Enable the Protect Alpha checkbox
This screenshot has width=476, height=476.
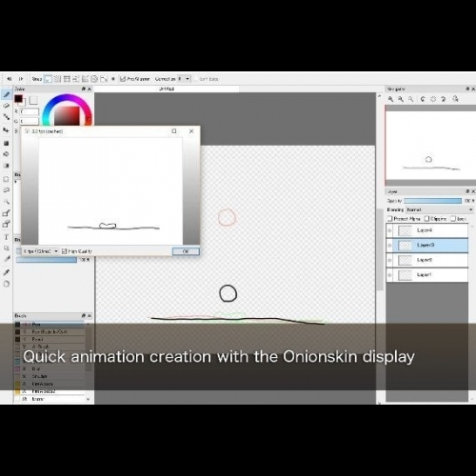pos(390,219)
